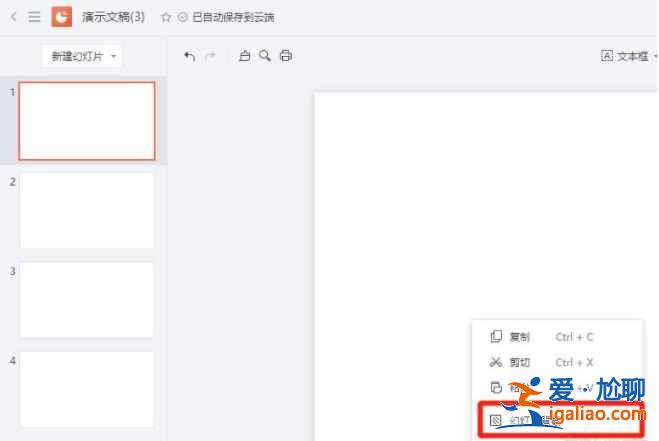The image size is (659, 441).
Task: Click the 已自动保存到云端 status text
Action: coord(232,17)
